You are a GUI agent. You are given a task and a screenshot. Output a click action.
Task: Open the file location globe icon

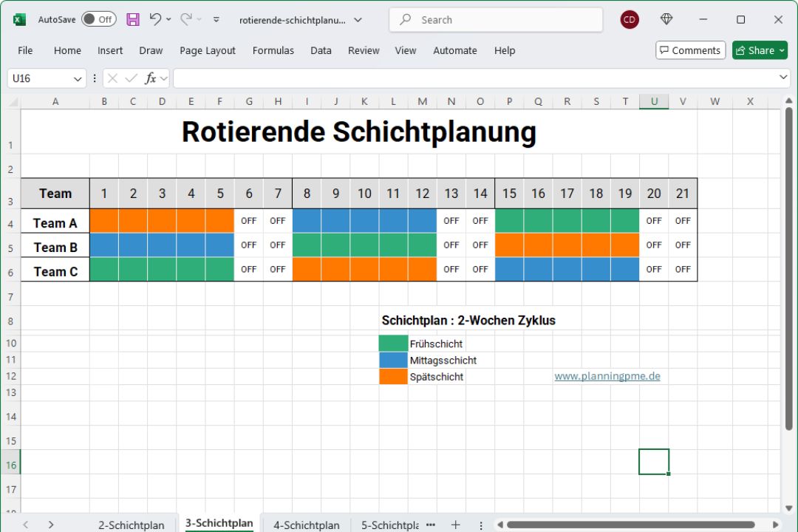coord(666,19)
